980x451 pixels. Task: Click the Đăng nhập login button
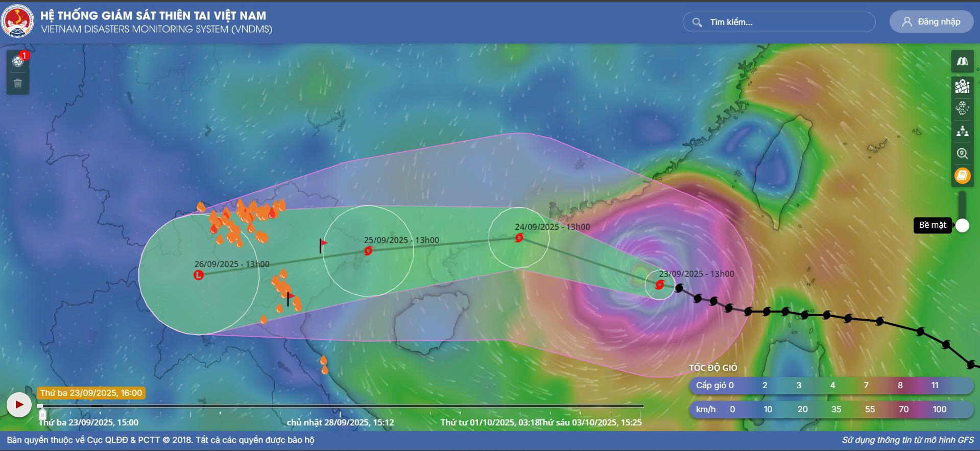pyautogui.click(x=931, y=22)
